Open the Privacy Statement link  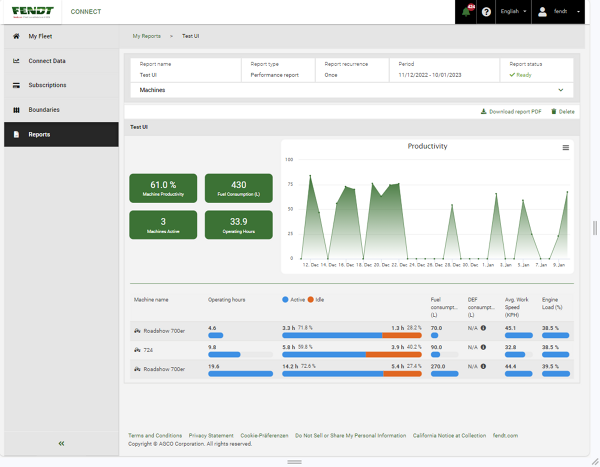point(211,436)
